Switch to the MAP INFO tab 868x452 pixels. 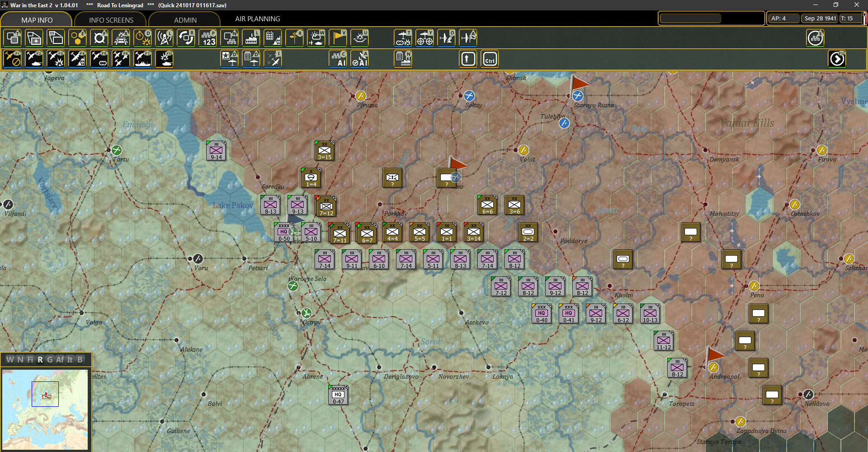[37, 20]
